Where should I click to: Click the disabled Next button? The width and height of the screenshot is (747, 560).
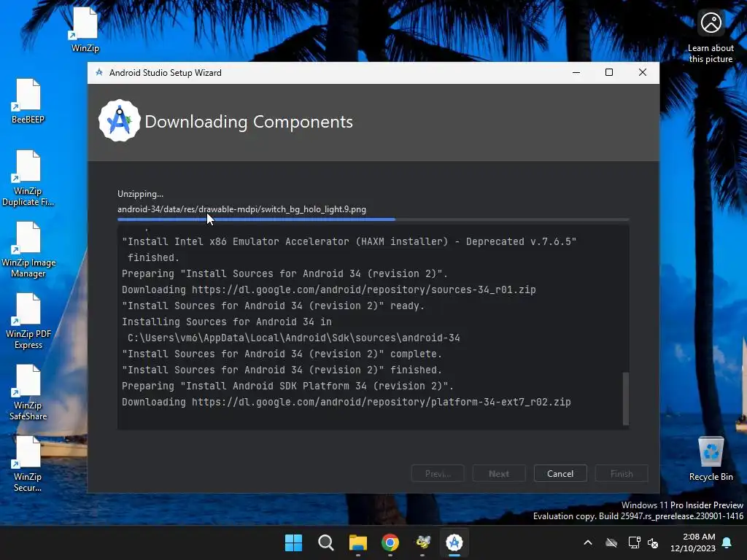pos(499,473)
